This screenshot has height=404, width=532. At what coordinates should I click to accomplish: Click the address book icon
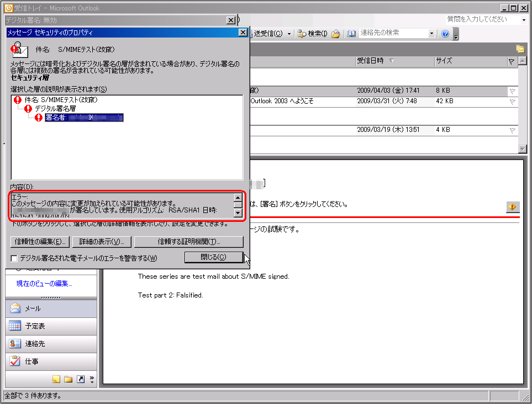click(x=351, y=34)
